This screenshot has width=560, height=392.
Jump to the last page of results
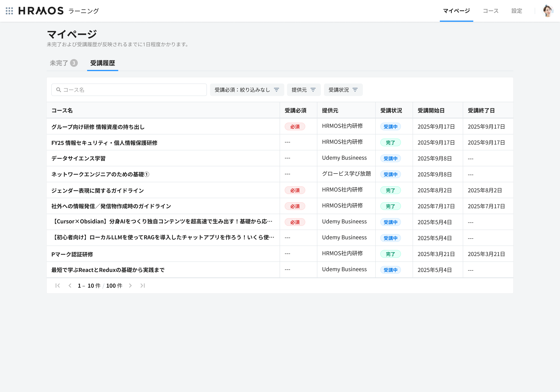(143, 286)
